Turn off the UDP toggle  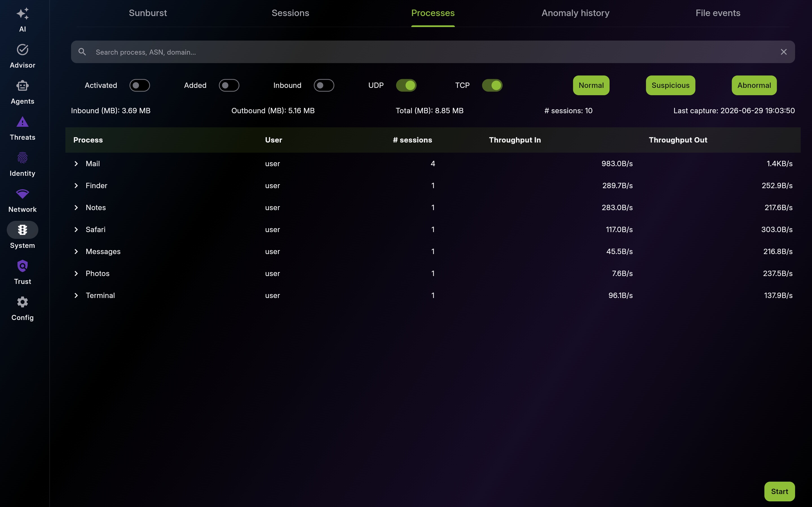(x=406, y=86)
